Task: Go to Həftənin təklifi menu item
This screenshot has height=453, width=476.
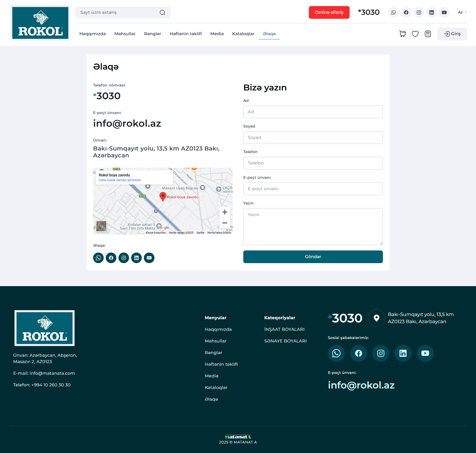Action: click(186, 34)
